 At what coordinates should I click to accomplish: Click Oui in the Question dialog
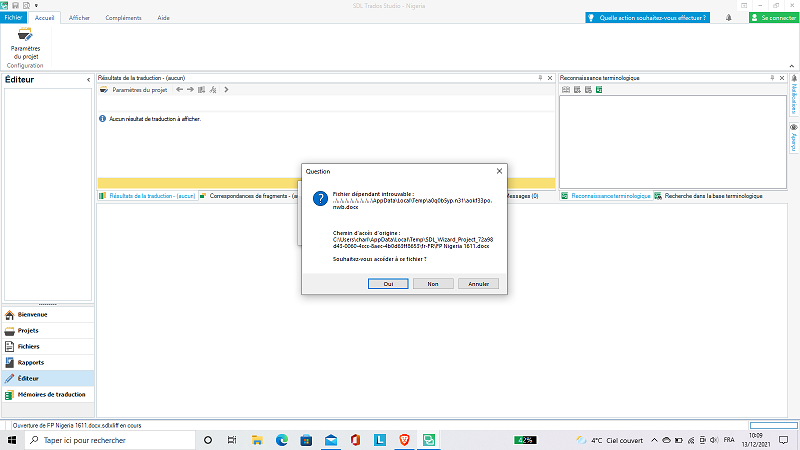point(388,284)
